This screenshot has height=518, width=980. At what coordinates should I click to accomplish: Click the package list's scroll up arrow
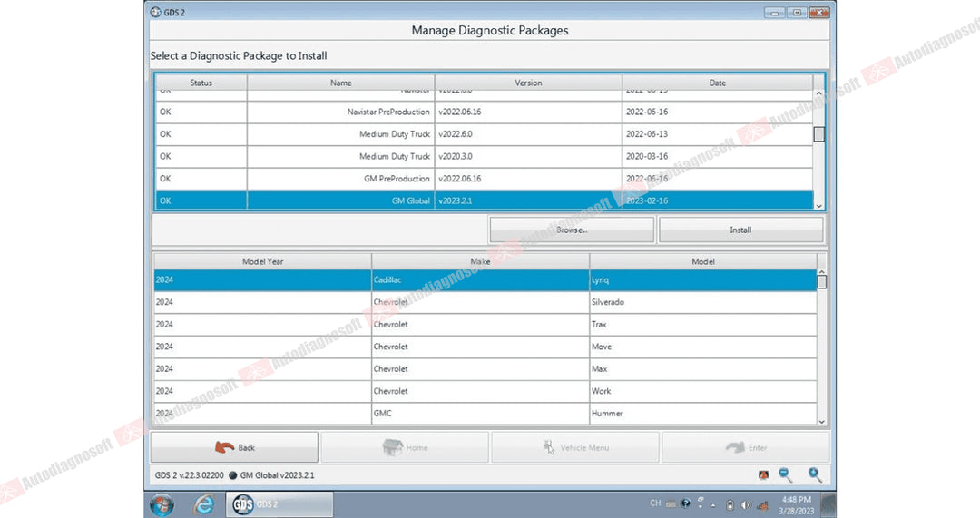coord(818,93)
